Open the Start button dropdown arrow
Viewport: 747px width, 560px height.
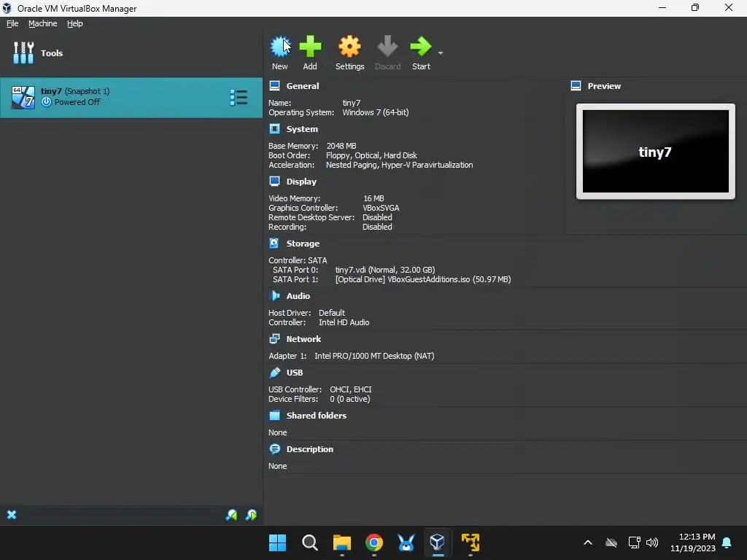(441, 52)
